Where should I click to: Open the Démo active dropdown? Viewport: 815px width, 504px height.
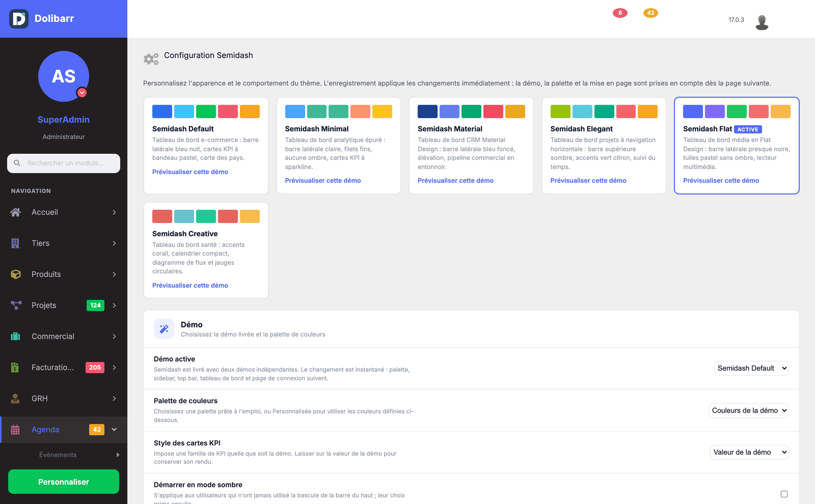[751, 368]
